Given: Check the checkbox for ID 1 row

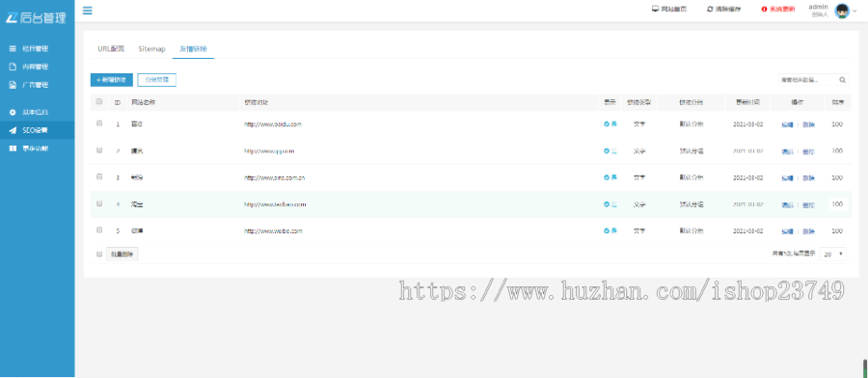Looking at the screenshot, I should click(x=99, y=123).
